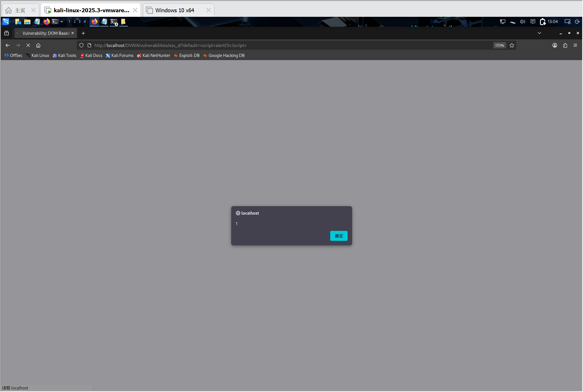Image resolution: width=583 pixels, height=392 pixels.
Task: Bookmark this page with the star icon
Action: click(x=512, y=45)
